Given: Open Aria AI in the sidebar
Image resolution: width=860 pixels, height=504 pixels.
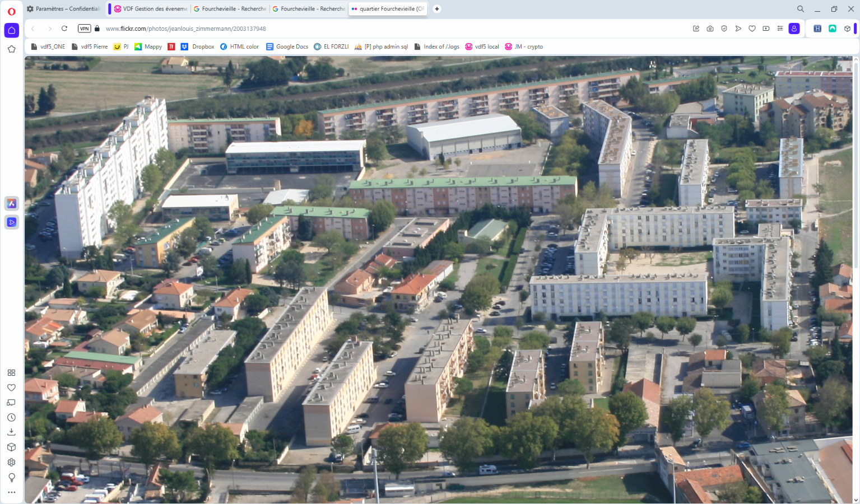Looking at the screenshot, I should click(12, 203).
